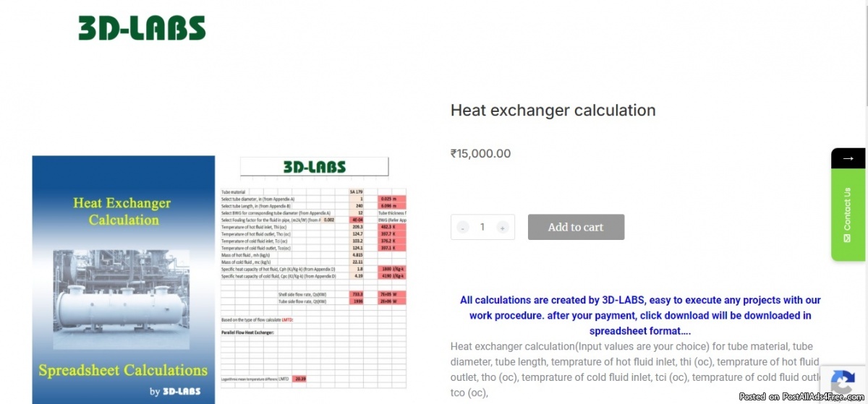
Task: Add the heat exchanger calculation to cart
Action: point(576,227)
